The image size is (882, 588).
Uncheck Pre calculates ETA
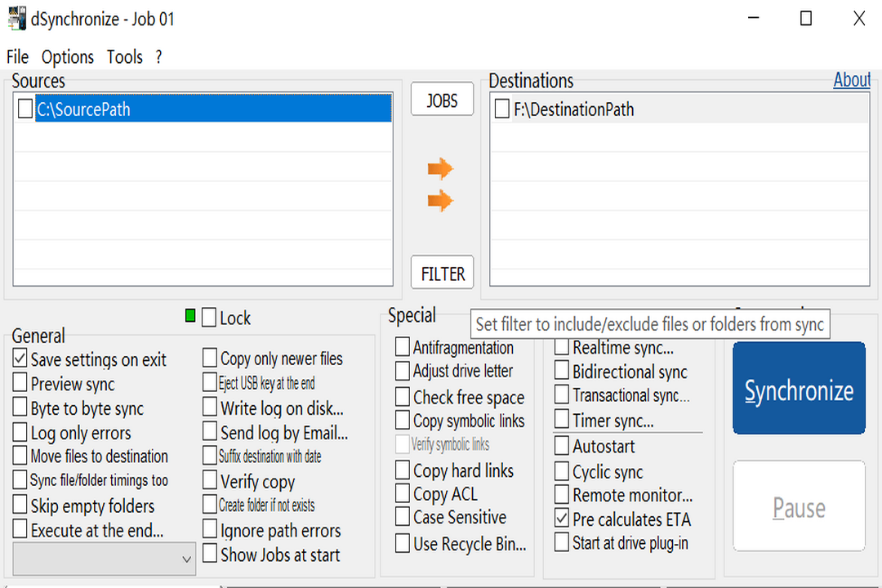(x=562, y=519)
